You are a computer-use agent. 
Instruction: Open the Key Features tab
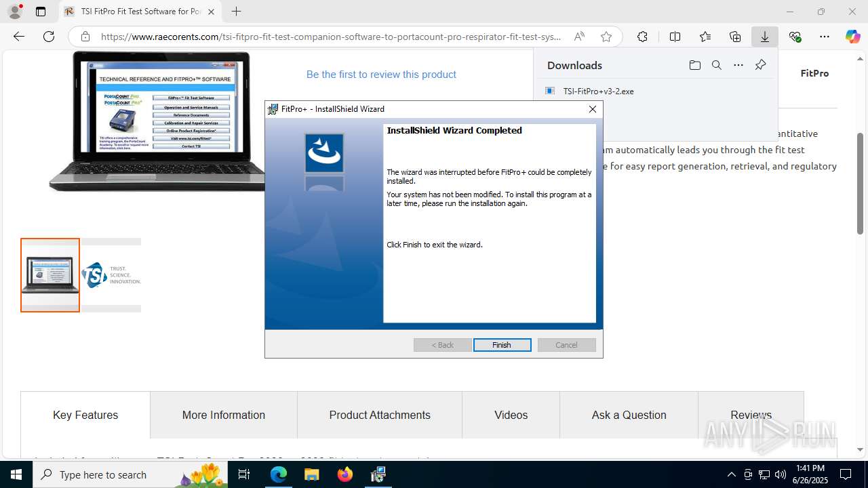click(x=85, y=415)
